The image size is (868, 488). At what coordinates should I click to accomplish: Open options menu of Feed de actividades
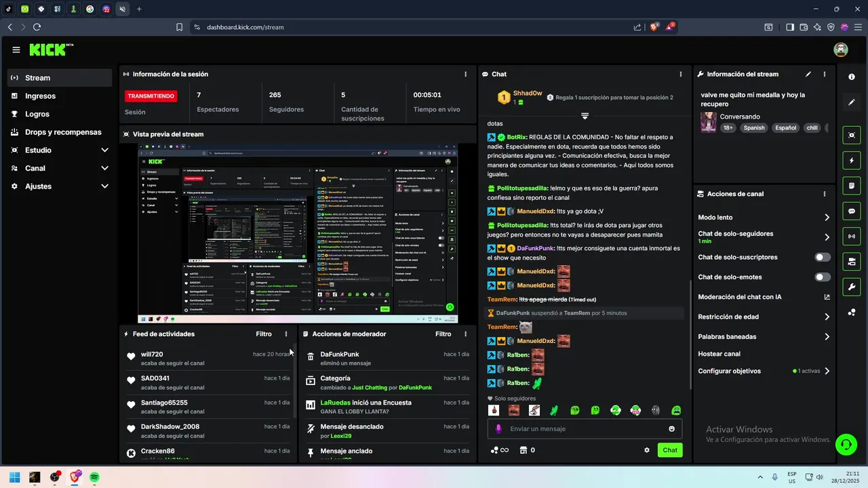286,334
